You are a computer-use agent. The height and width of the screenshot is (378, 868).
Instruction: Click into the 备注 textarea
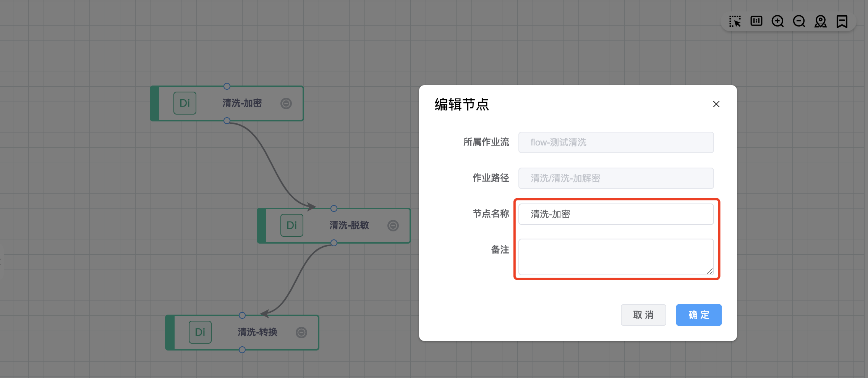click(x=616, y=257)
